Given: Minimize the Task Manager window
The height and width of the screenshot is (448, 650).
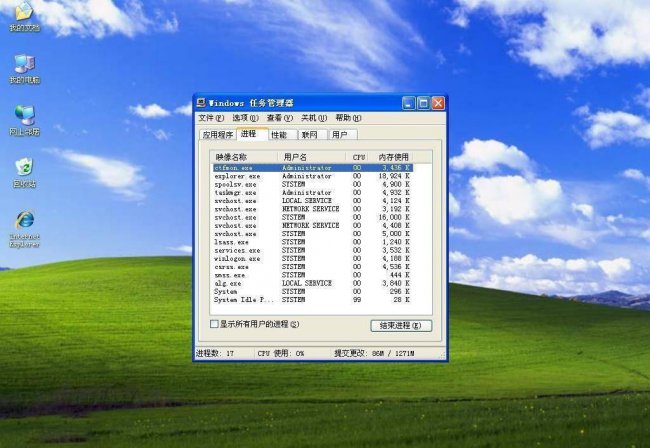Looking at the screenshot, I should 409,103.
